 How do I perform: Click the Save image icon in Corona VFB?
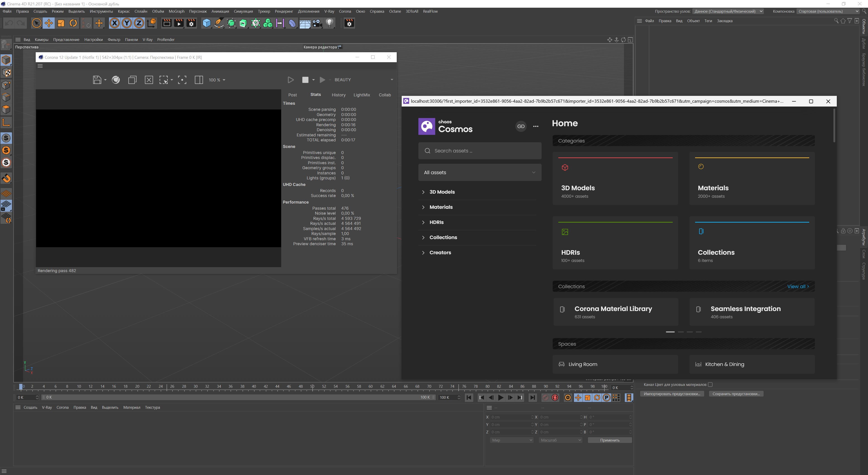click(97, 80)
